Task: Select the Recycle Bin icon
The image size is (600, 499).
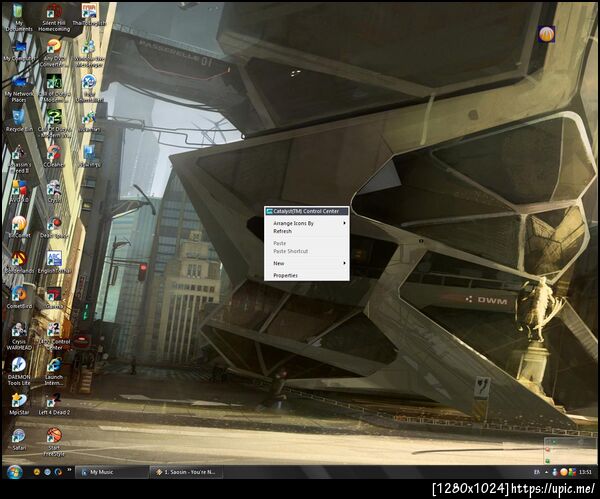Action: coord(19,121)
